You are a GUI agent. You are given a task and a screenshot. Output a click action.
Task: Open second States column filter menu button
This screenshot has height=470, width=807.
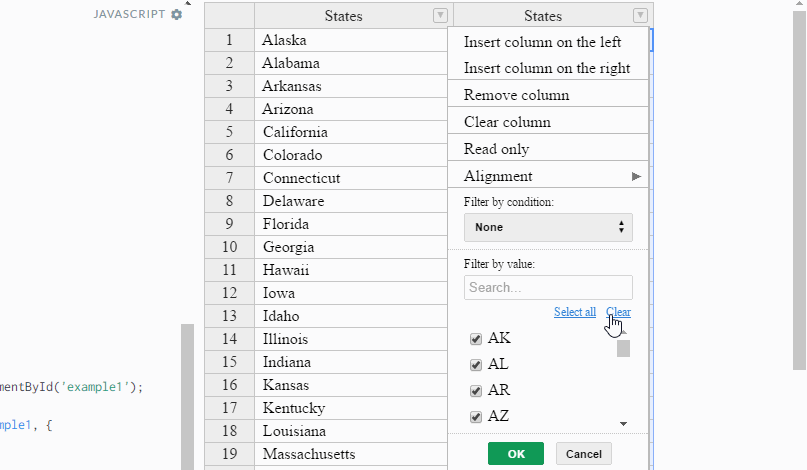click(x=640, y=16)
